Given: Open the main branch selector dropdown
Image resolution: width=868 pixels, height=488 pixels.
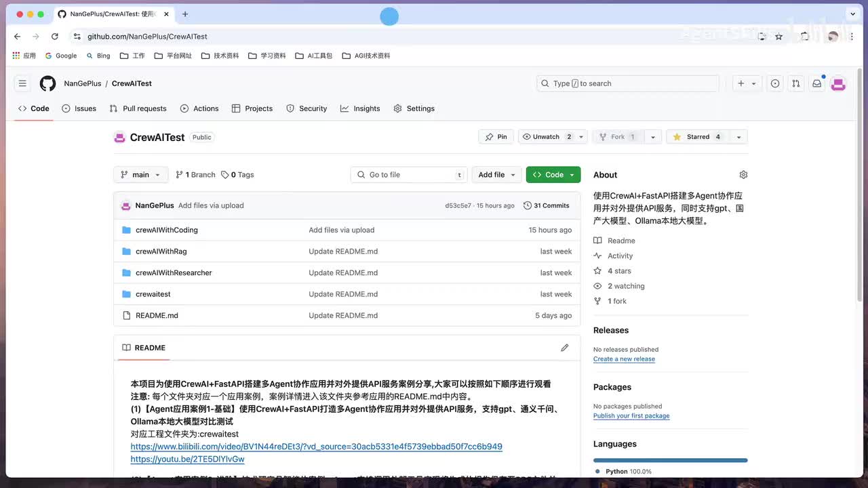Looking at the screenshot, I should pyautogui.click(x=141, y=175).
